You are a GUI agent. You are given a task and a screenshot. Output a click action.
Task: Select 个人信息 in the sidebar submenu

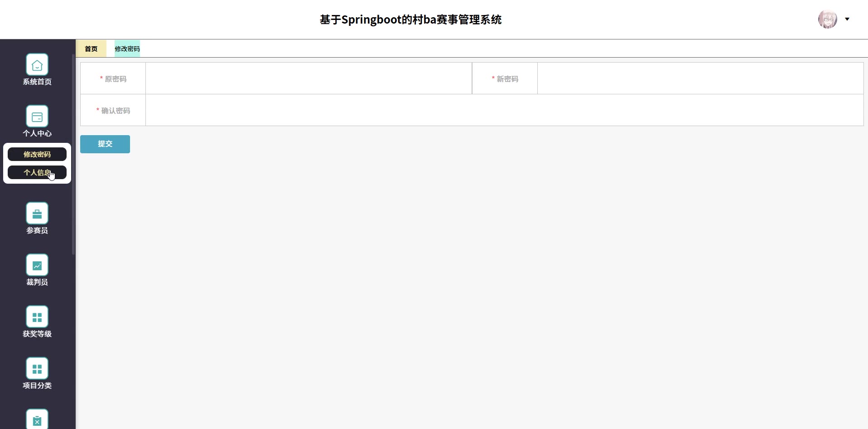pyautogui.click(x=37, y=172)
